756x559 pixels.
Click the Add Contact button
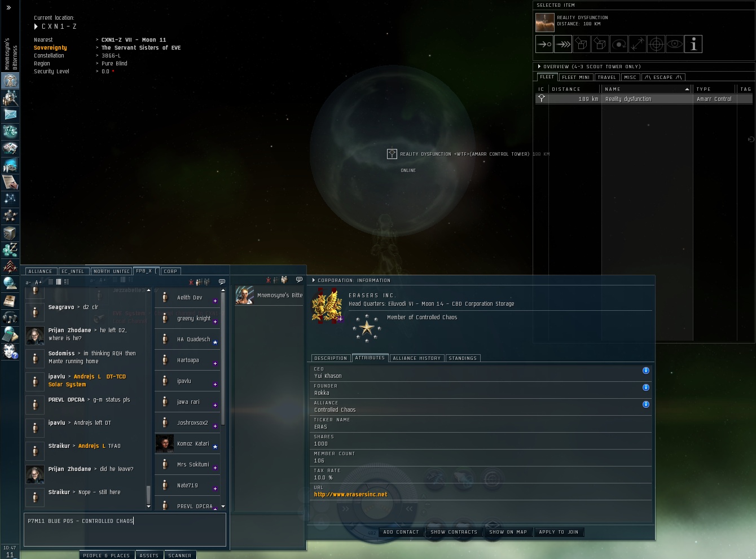pos(401,532)
